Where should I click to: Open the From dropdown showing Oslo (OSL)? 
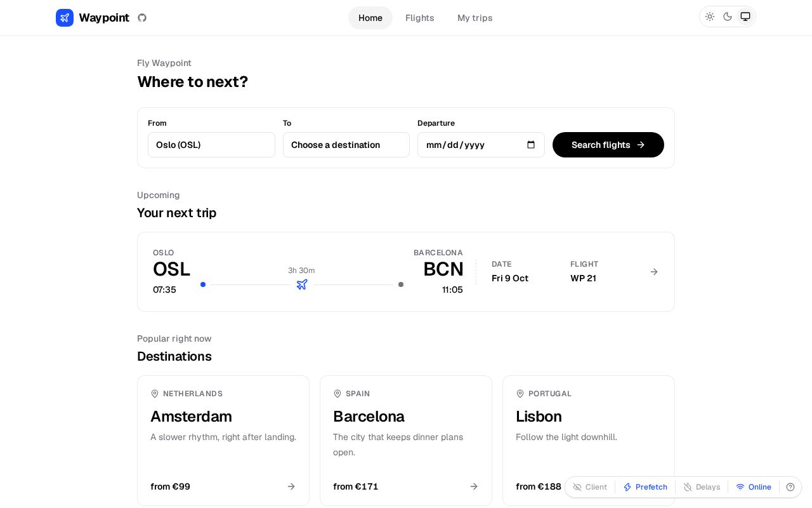(x=211, y=145)
